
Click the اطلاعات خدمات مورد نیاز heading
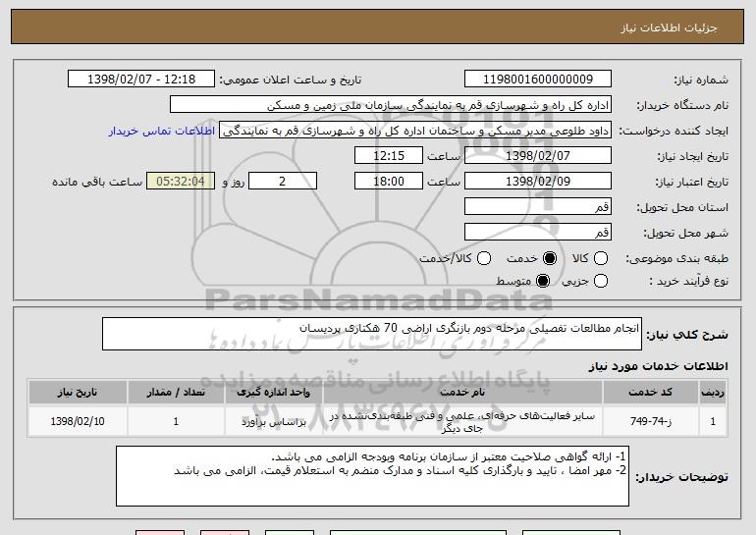pyautogui.click(x=658, y=366)
